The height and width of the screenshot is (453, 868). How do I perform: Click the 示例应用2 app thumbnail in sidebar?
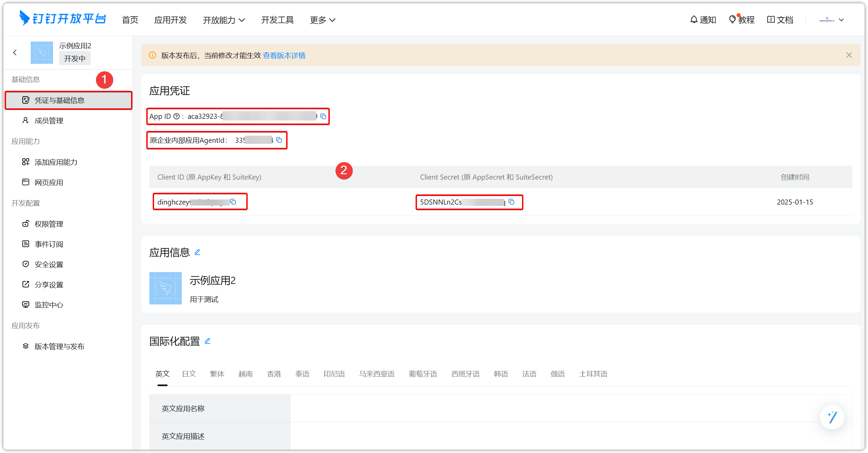coord(42,52)
